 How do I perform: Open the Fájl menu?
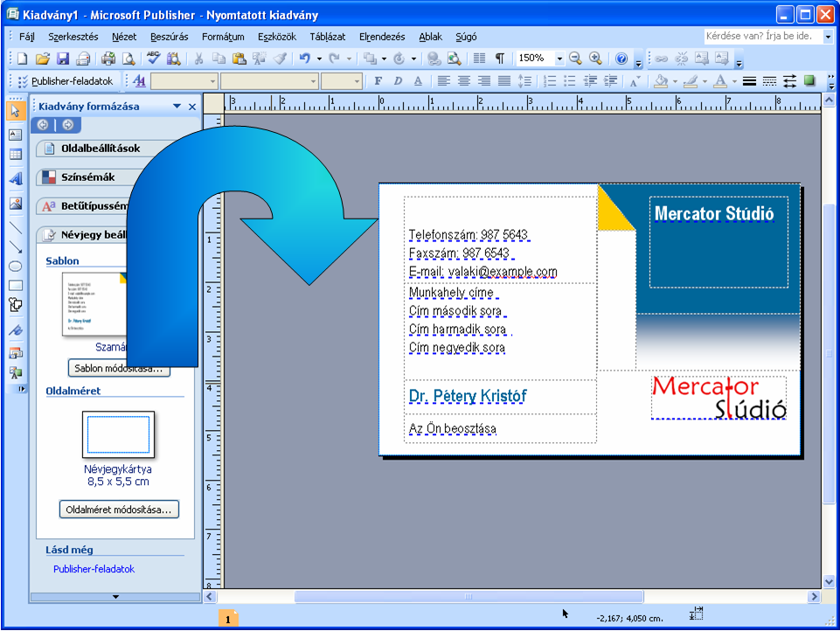coord(27,37)
